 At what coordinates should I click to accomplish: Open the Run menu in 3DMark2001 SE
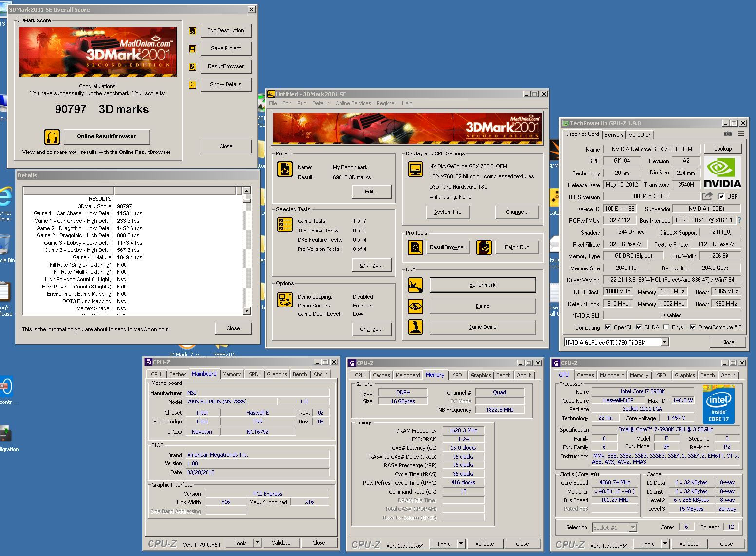click(x=302, y=103)
